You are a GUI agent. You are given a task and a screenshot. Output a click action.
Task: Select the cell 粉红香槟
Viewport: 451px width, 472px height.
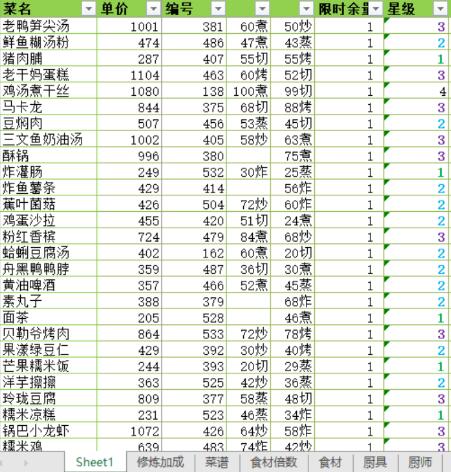48,237
